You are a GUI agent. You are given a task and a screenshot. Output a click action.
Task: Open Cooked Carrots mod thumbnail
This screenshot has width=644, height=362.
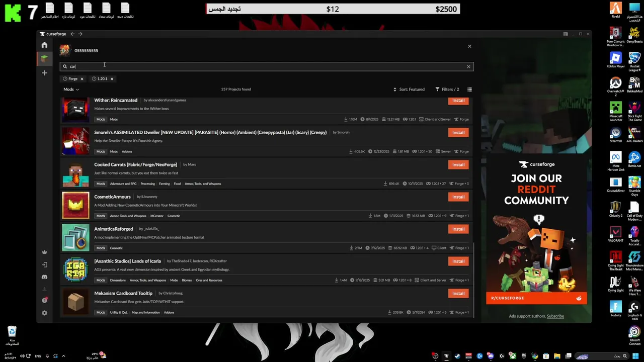tap(75, 173)
